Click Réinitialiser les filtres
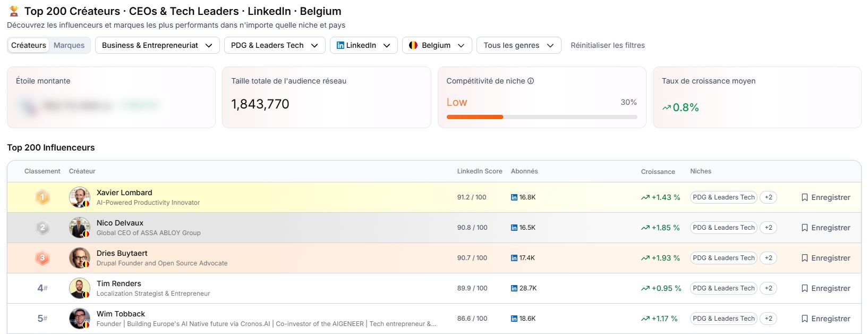Screen dimensions: 868x334 608,45
